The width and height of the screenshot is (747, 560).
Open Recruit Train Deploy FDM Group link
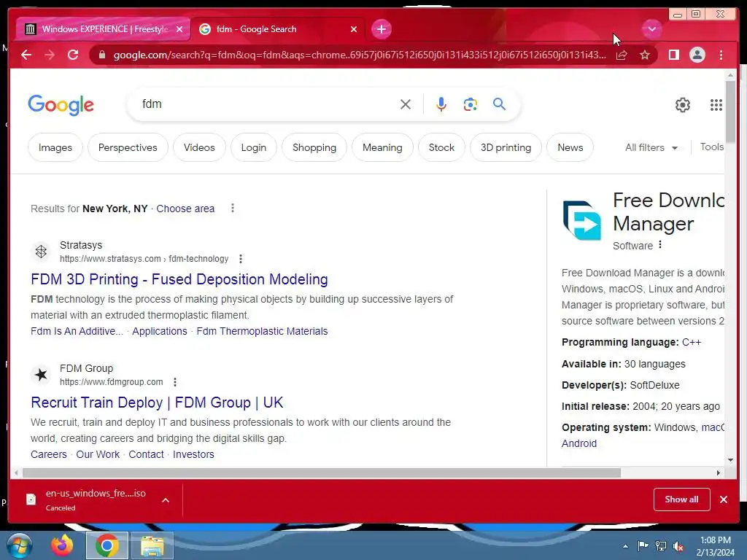click(x=157, y=402)
